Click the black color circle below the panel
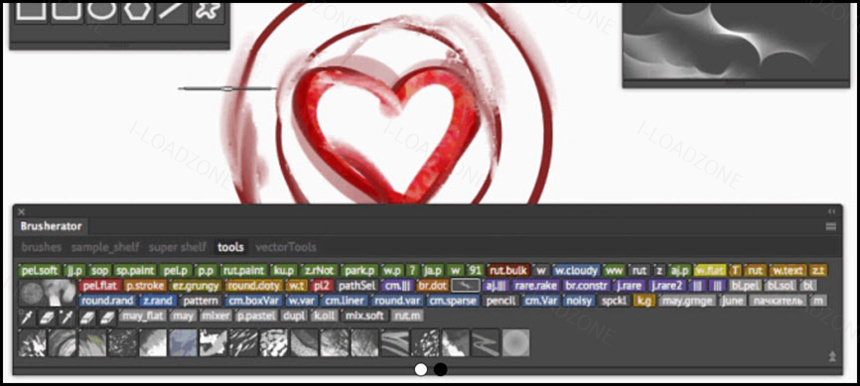860x386 pixels. 440,370
